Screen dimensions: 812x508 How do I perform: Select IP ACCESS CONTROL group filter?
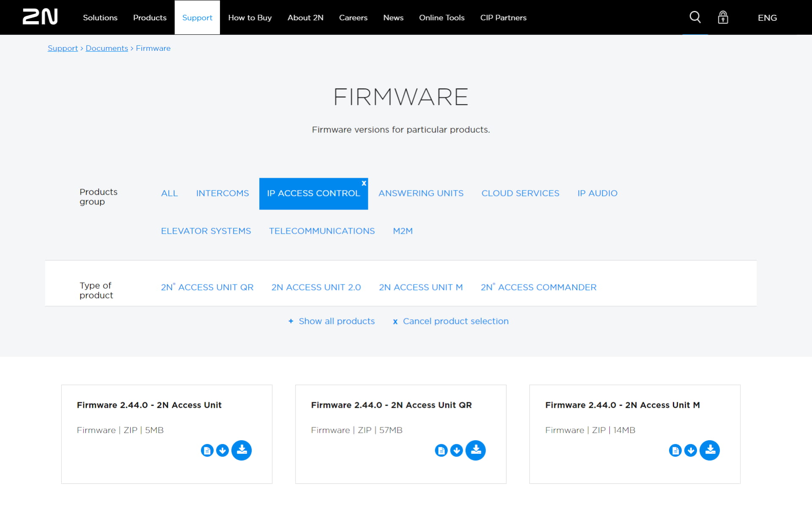[x=313, y=193]
